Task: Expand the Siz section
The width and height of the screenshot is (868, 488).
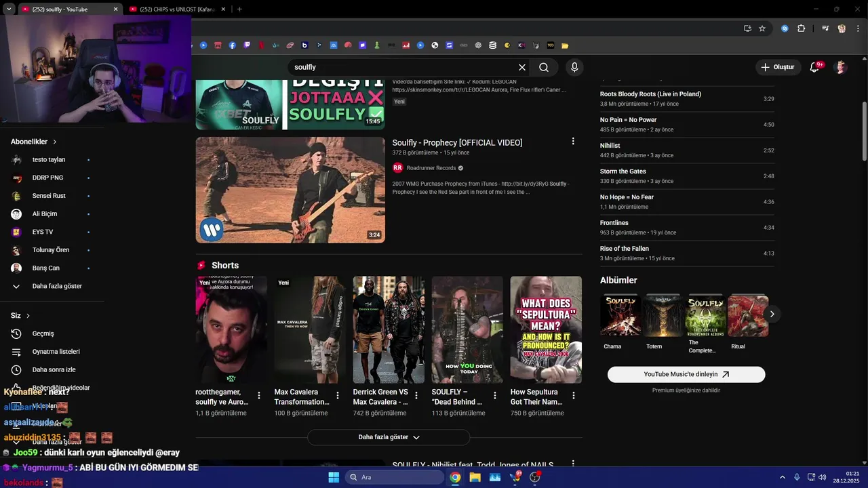Action: (20, 315)
